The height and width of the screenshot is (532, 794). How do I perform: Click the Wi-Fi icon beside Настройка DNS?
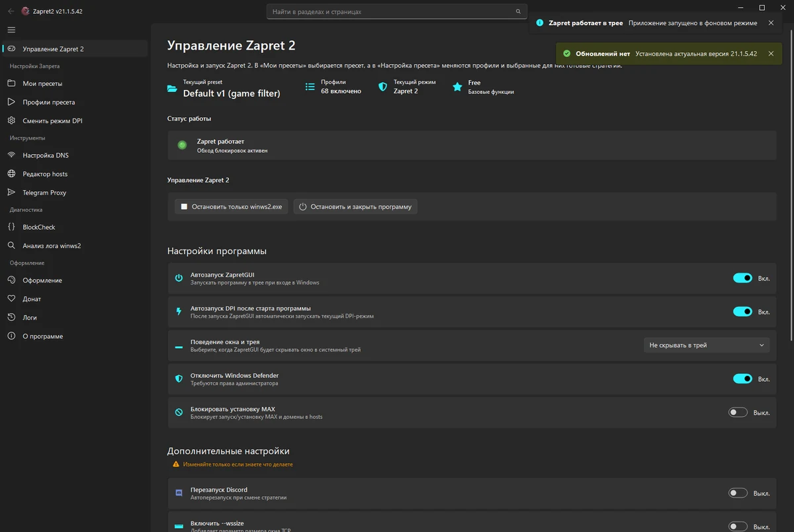[11, 155]
